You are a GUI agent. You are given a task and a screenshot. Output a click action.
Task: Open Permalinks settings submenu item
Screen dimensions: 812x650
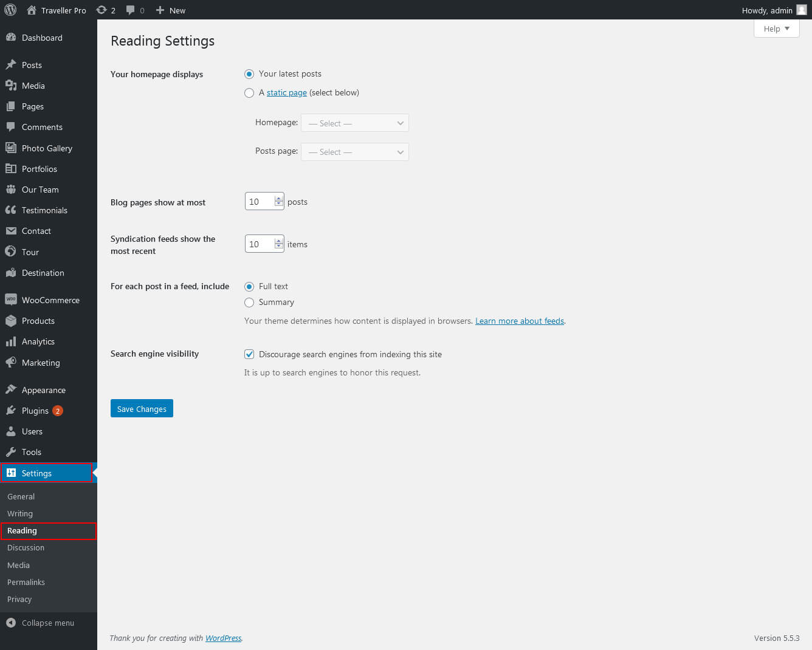pos(26,582)
